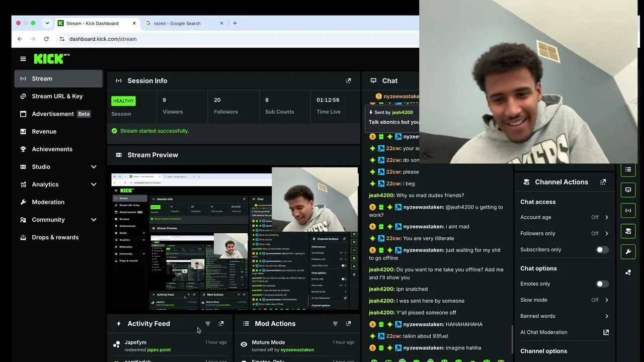Click jeah4200 in pinned chat message
Image resolution: width=644 pixels, height=362 pixels.
(x=401, y=113)
